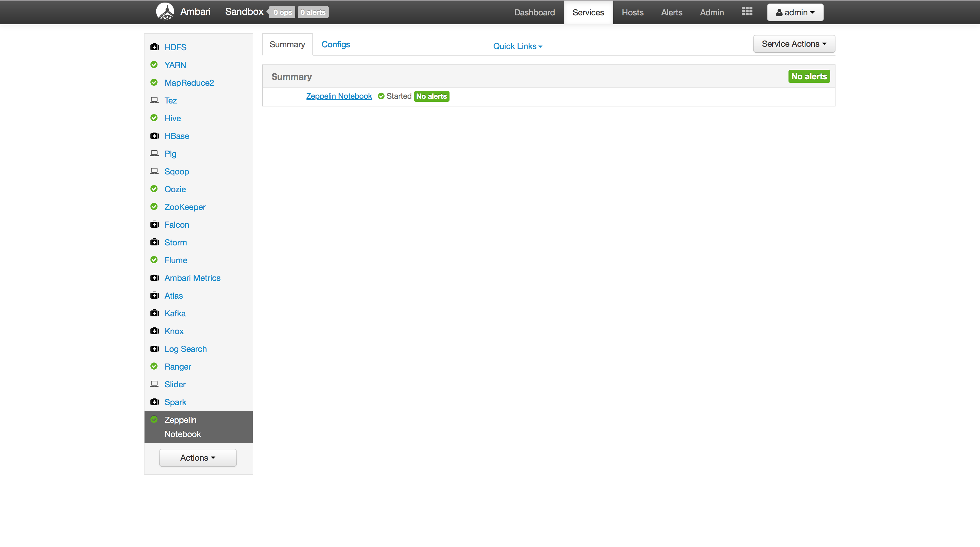
Task: Go to the Hosts menu
Action: pyautogui.click(x=632, y=12)
